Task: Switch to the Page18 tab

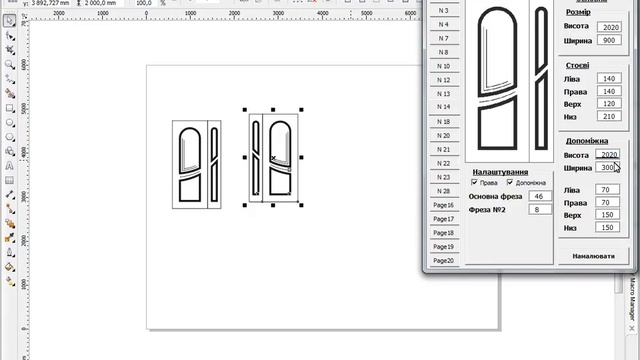Action: pyautogui.click(x=444, y=233)
